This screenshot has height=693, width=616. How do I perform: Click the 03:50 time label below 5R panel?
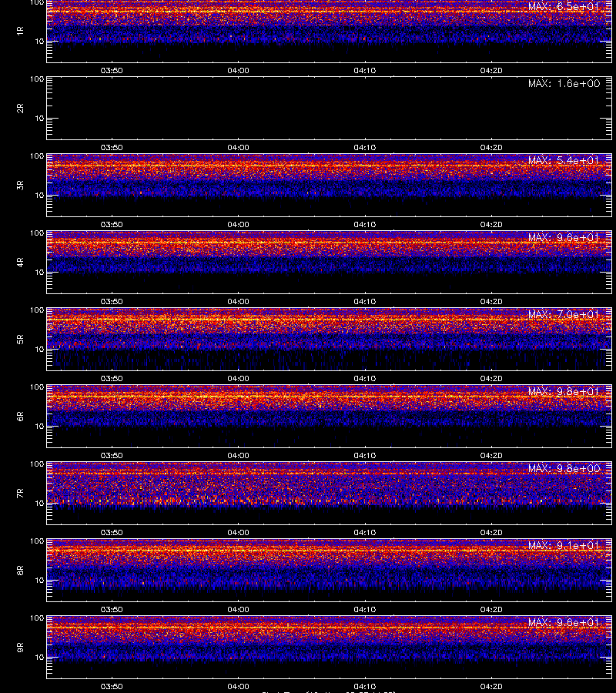pos(112,378)
